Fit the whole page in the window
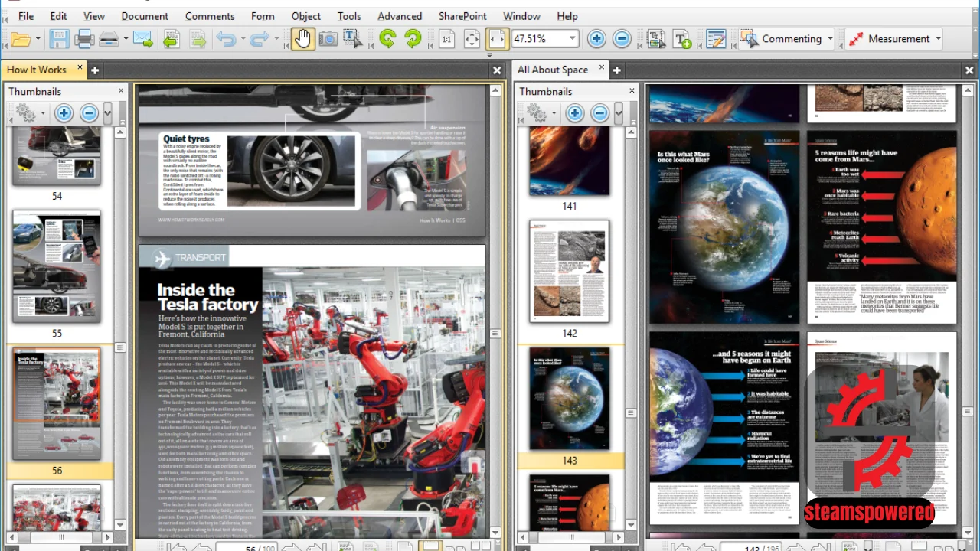Viewport: 980px width, 551px height. pyautogui.click(x=472, y=39)
